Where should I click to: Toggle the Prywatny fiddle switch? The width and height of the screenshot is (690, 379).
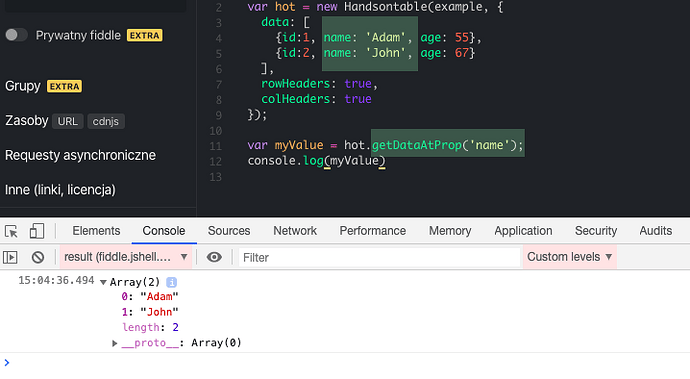17,35
